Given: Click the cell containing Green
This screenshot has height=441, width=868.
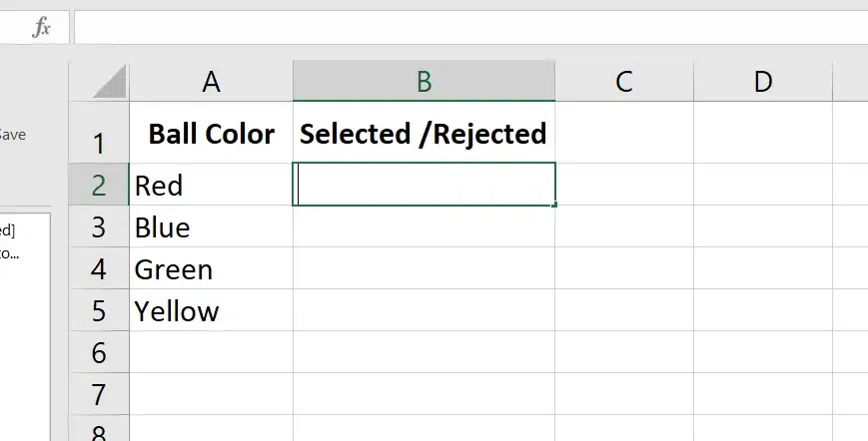Looking at the screenshot, I should 211,269.
